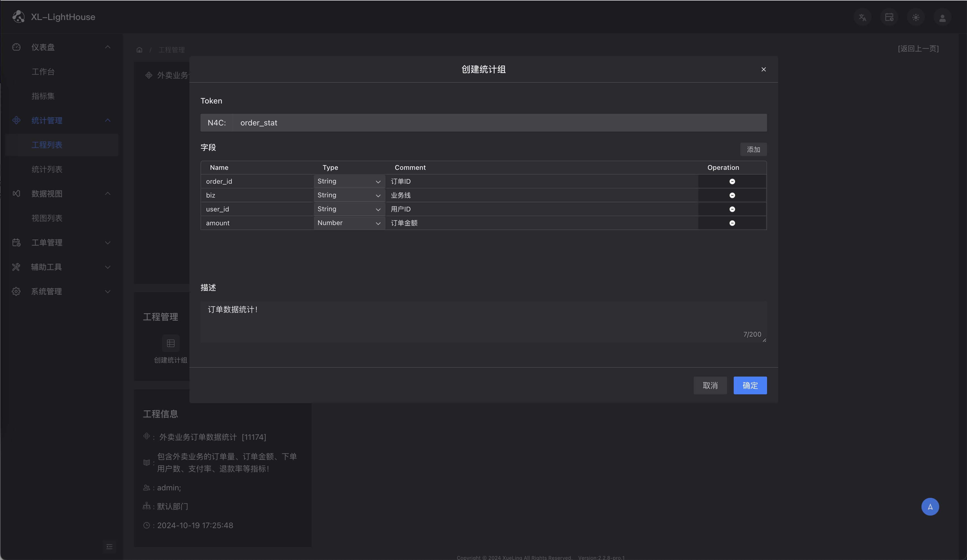The image size is (967, 560).
Task: Click the 返回上一页 link
Action: pos(918,48)
